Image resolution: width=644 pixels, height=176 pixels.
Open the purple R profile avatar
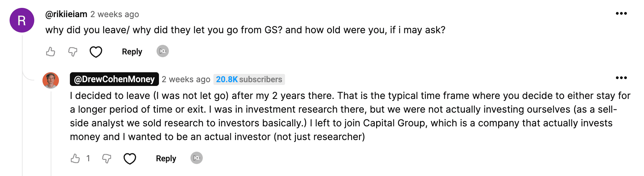[22, 20]
